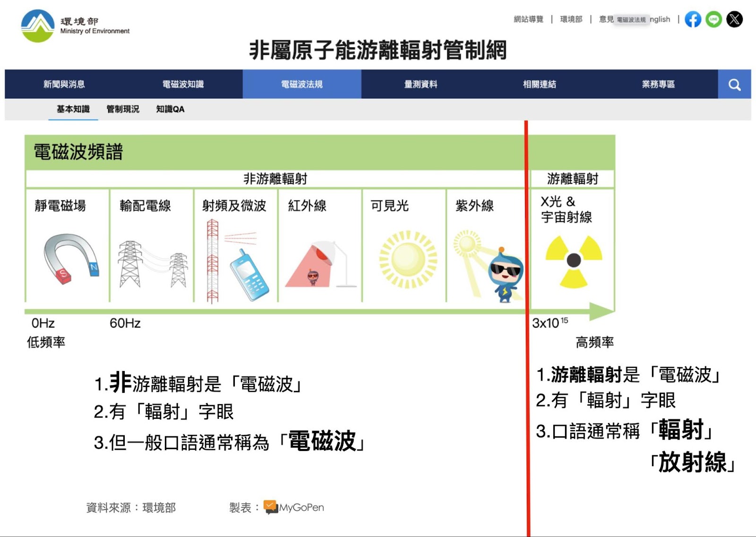Click the 網站導覽 link
756x537 pixels.
[528, 19]
